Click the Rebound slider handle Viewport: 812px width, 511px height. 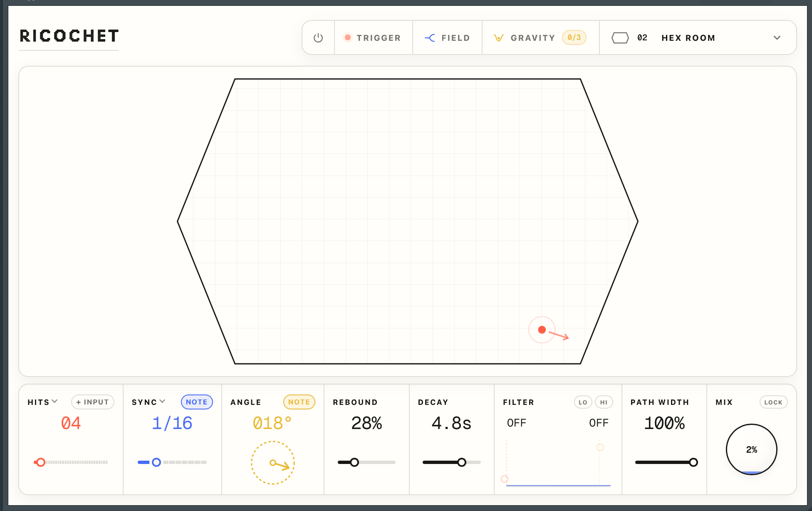click(354, 462)
